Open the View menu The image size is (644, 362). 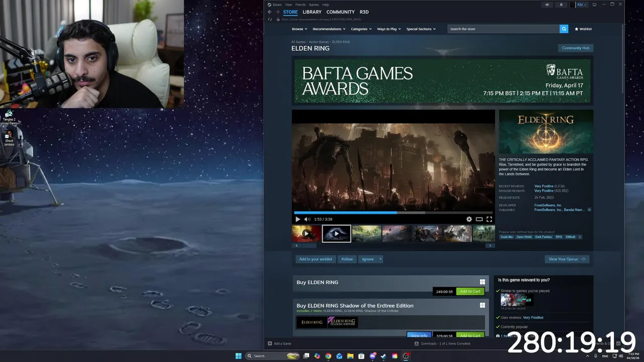[288, 5]
